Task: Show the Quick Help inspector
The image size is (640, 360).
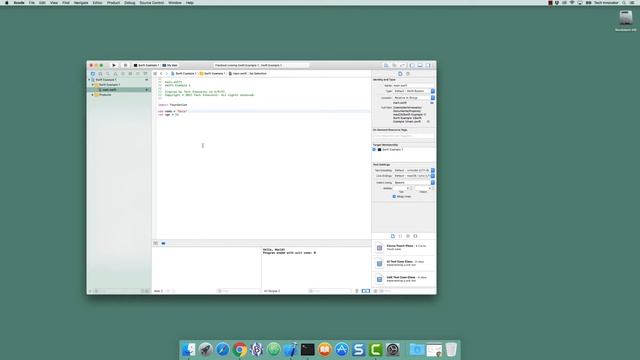Action: click(x=408, y=74)
